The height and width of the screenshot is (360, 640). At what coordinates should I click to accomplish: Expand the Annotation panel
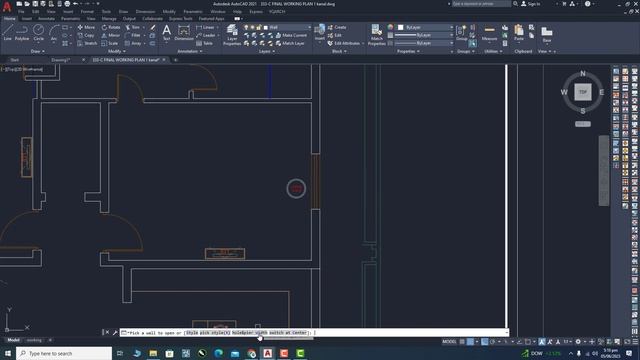coord(190,51)
